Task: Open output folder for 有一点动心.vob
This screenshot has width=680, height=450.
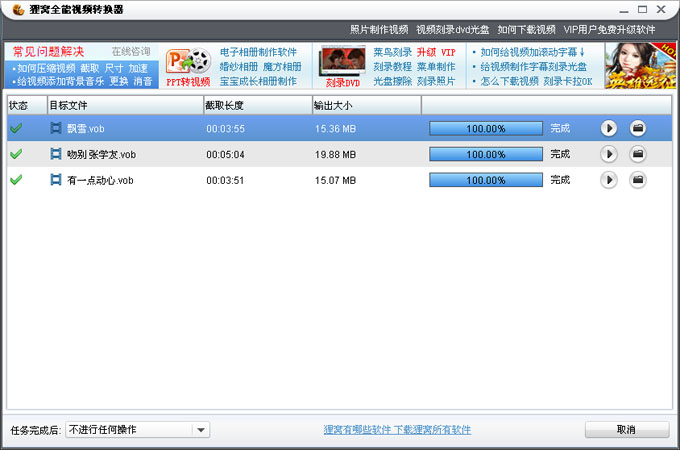Action: [638, 180]
